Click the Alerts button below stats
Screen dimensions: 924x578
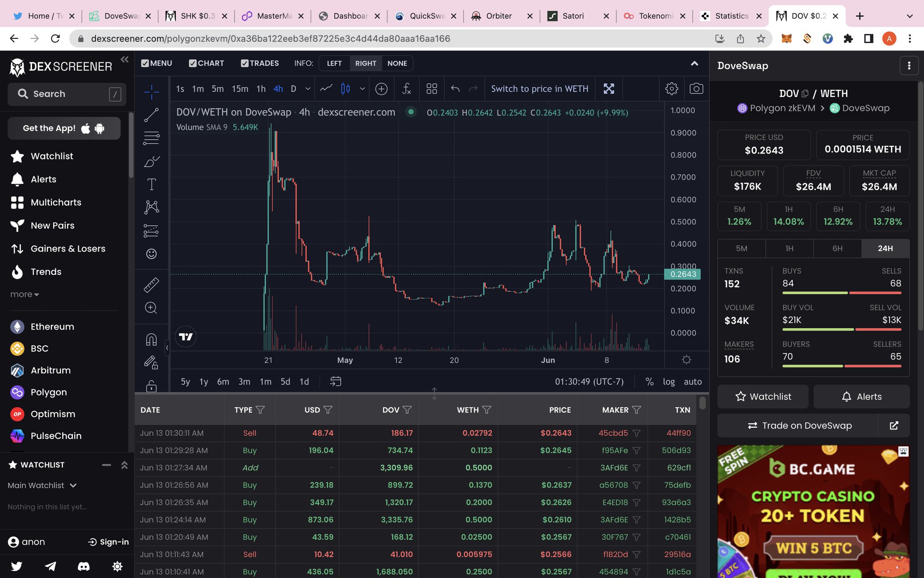[x=862, y=396]
